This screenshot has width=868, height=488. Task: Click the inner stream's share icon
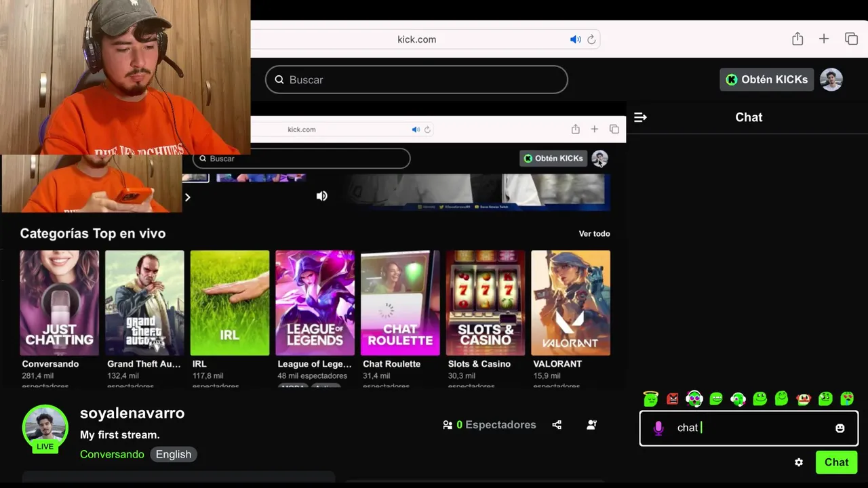pos(575,129)
